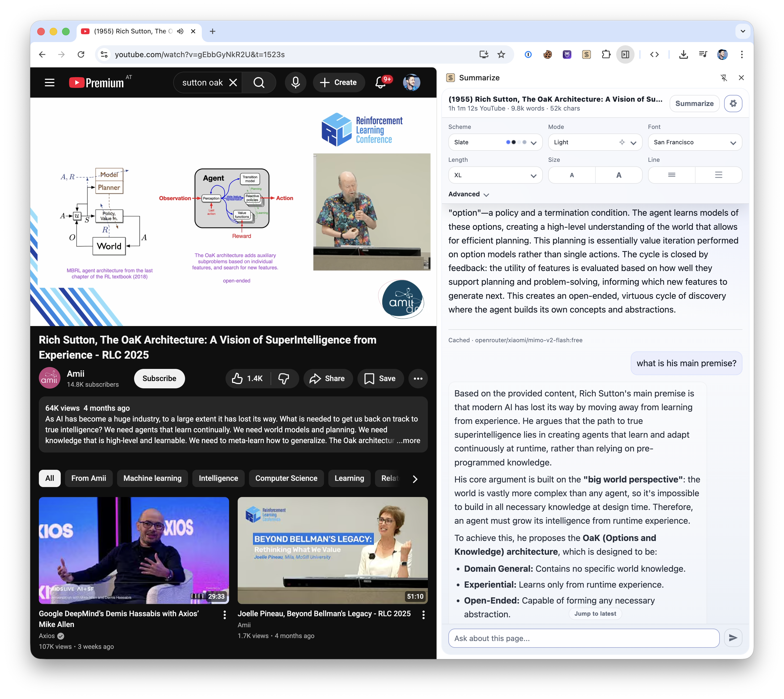Select the Computer Science category chip
This screenshot has width=784, height=699.
pyautogui.click(x=286, y=478)
